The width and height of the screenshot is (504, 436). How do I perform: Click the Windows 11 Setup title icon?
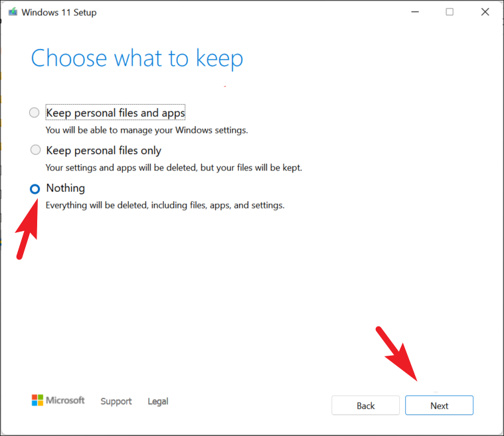(13, 12)
